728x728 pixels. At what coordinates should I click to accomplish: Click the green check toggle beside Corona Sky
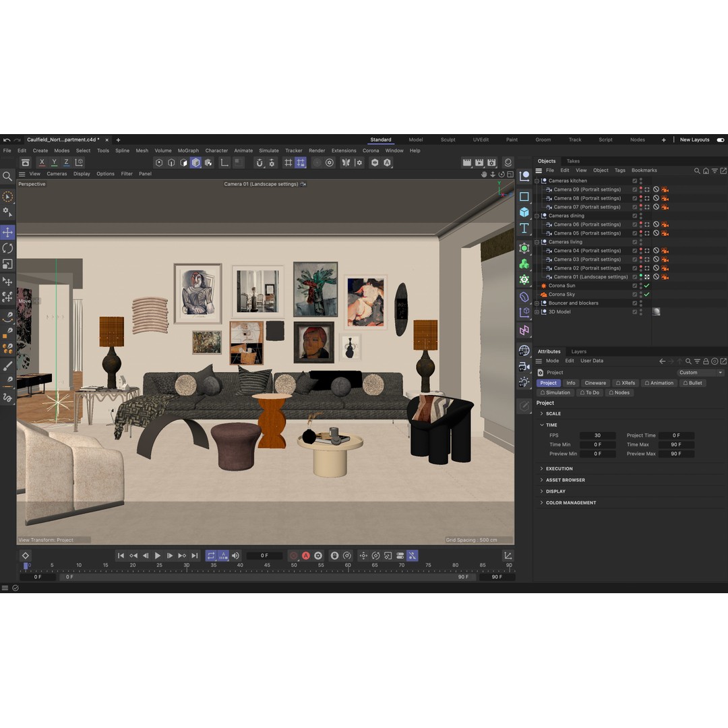(x=646, y=294)
